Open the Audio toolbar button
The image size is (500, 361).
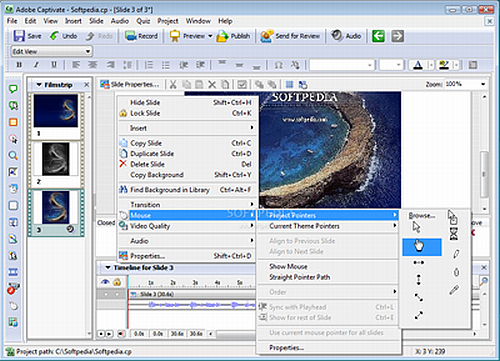346,36
